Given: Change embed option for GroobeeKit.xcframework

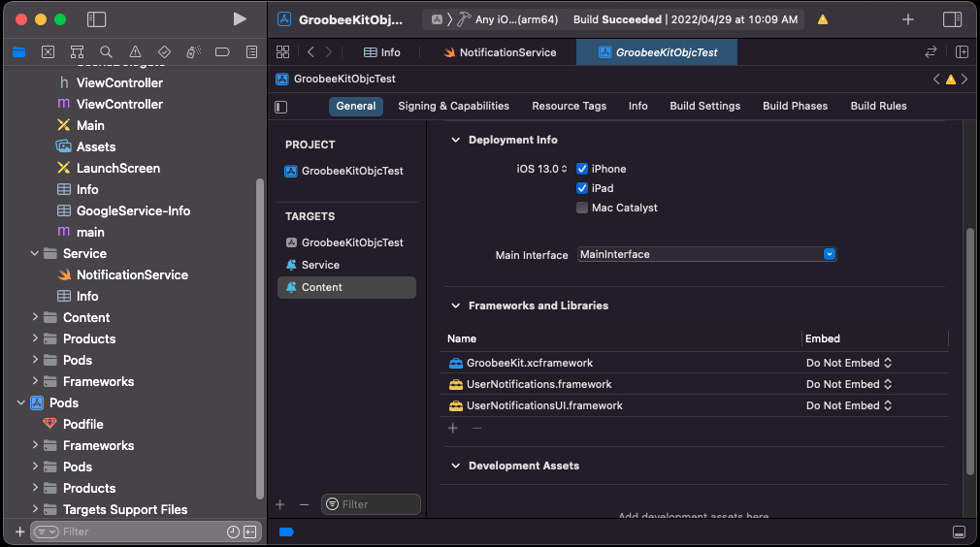Looking at the screenshot, I should [849, 363].
